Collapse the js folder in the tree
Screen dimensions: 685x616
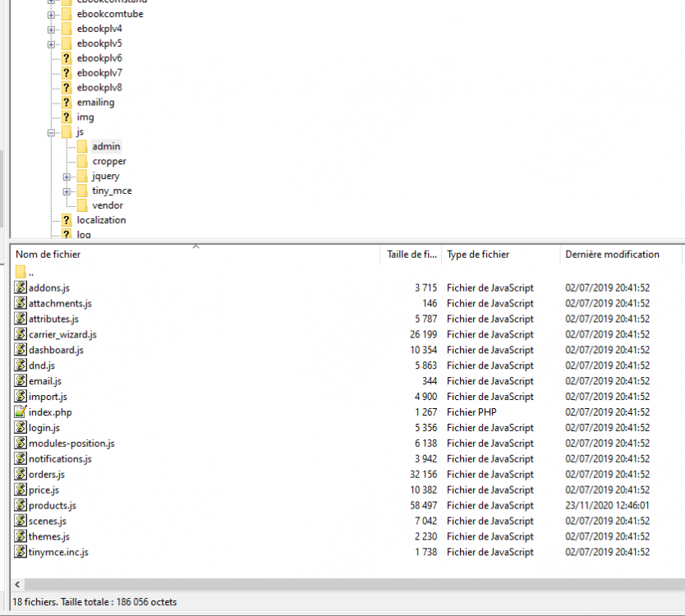tap(53, 131)
